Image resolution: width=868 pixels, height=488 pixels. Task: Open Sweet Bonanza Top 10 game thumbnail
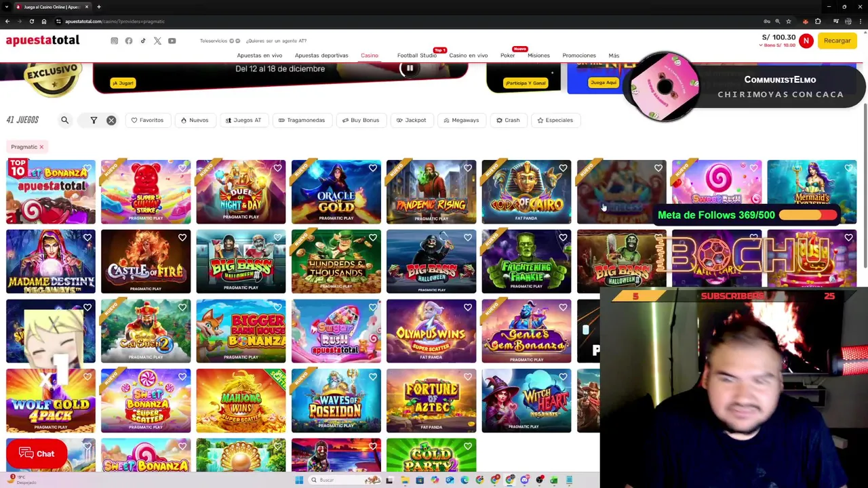[51, 192]
